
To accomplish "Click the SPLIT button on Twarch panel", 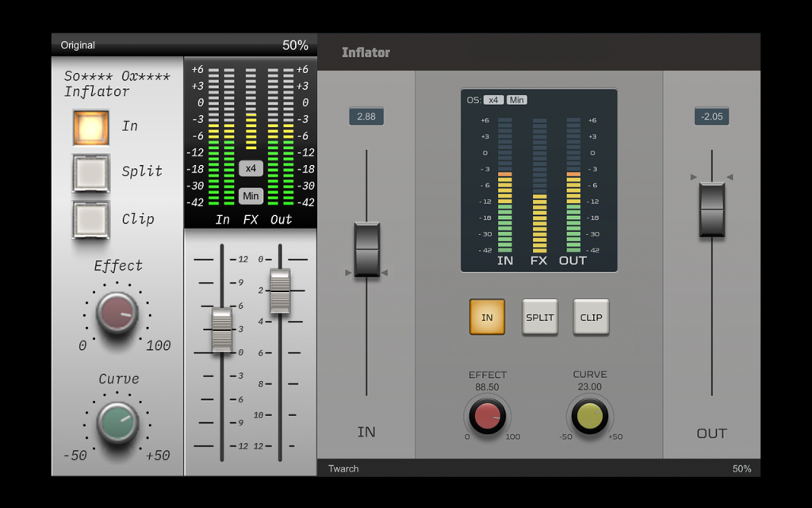I will pyautogui.click(x=539, y=317).
